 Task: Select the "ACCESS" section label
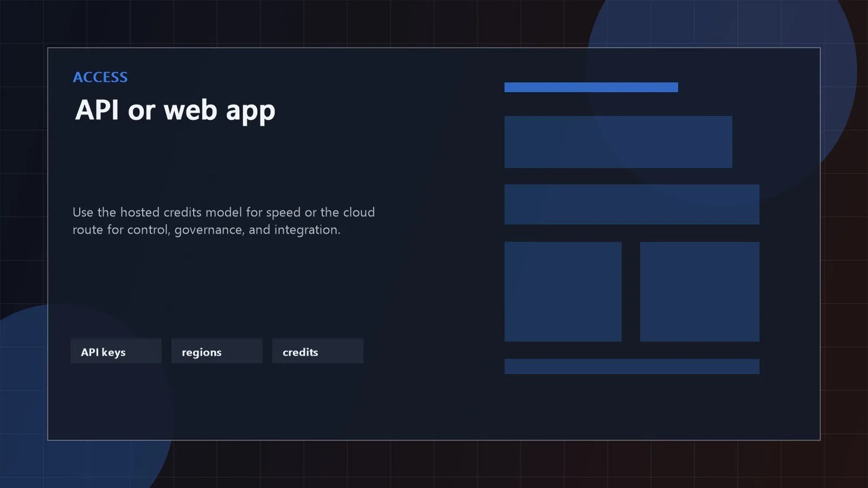[x=100, y=77]
